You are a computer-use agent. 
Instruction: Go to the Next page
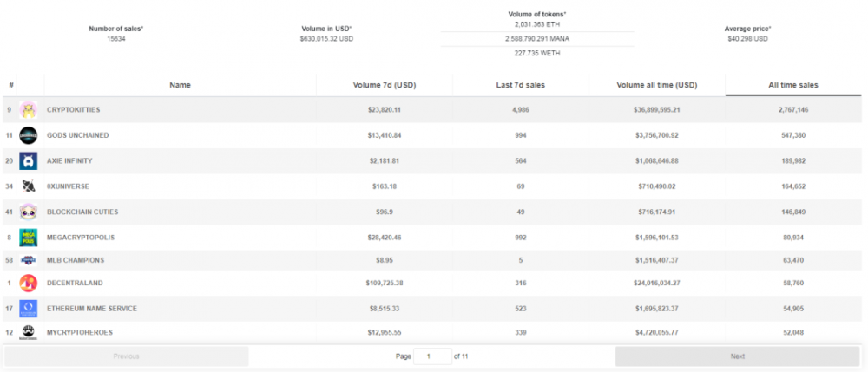737,356
